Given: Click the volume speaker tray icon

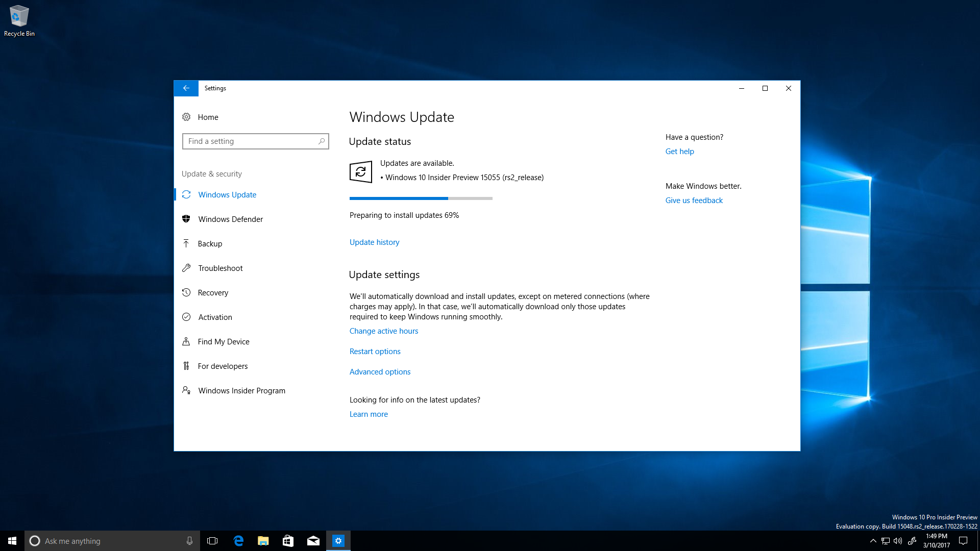Looking at the screenshot, I should click(x=898, y=541).
